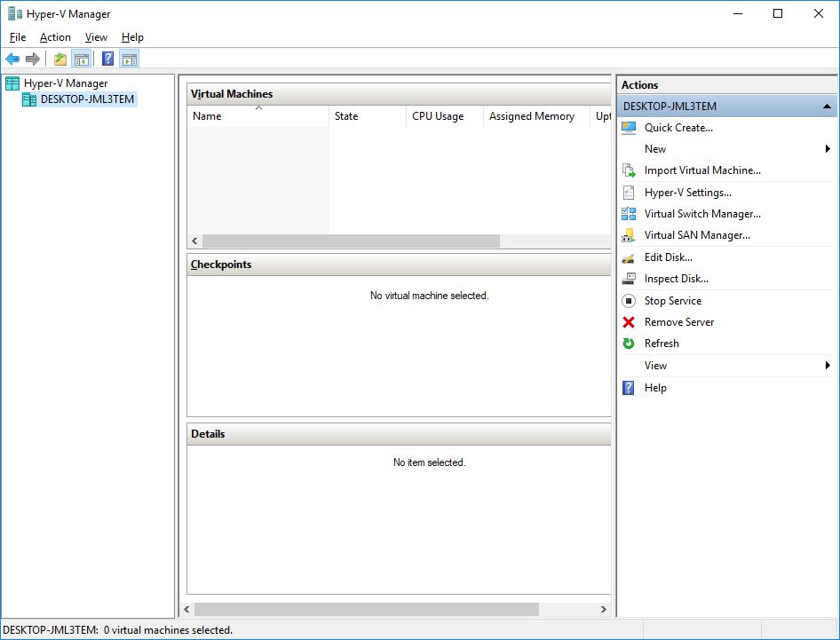Select Hyper-V Manager root tree node
The image size is (840, 640).
click(66, 83)
